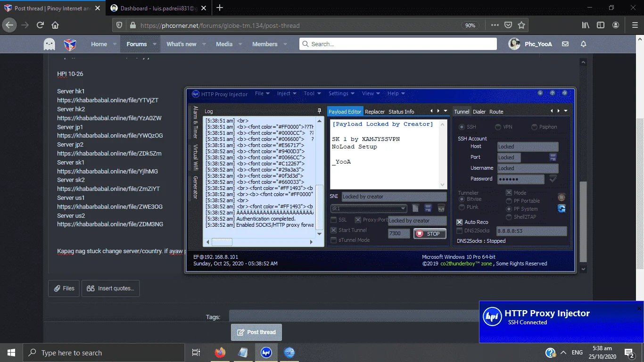Click the Firefox reload page icon
Image resolution: width=644 pixels, height=362 pixels.
tap(40, 25)
